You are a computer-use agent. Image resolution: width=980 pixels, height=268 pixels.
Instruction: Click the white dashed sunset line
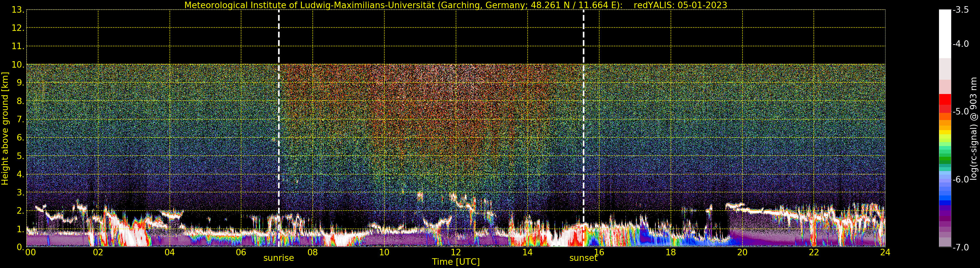point(583,128)
